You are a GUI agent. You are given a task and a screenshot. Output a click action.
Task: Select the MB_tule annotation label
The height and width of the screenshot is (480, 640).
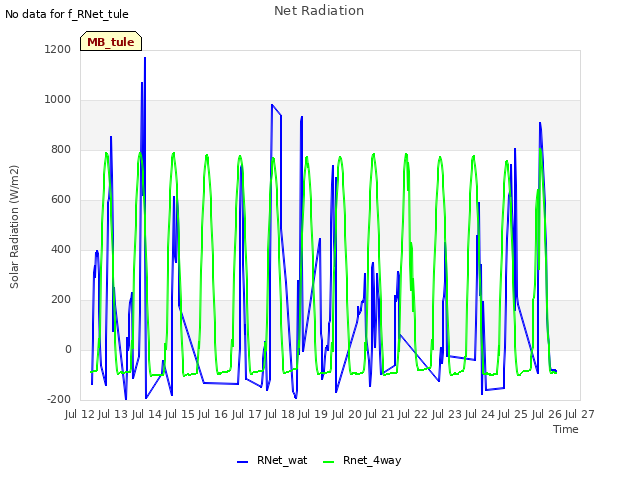click(x=111, y=42)
